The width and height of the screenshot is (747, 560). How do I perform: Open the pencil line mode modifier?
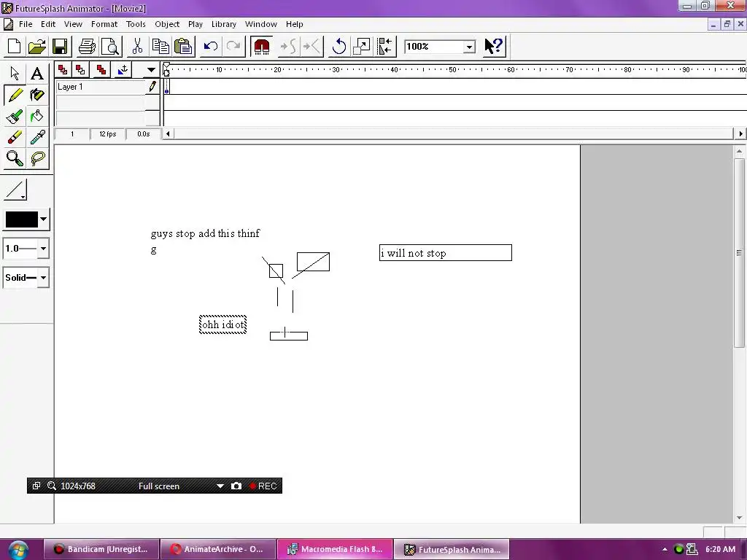pos(15,190)
